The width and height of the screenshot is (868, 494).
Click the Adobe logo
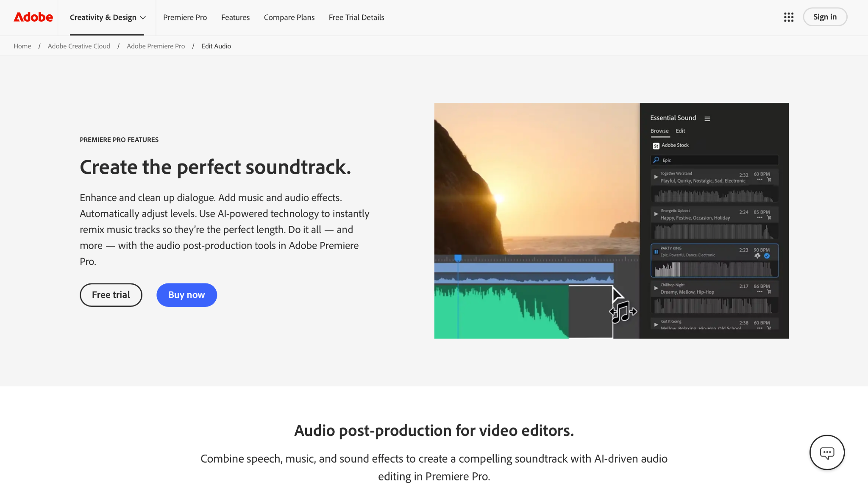click(x=33, y=17)
